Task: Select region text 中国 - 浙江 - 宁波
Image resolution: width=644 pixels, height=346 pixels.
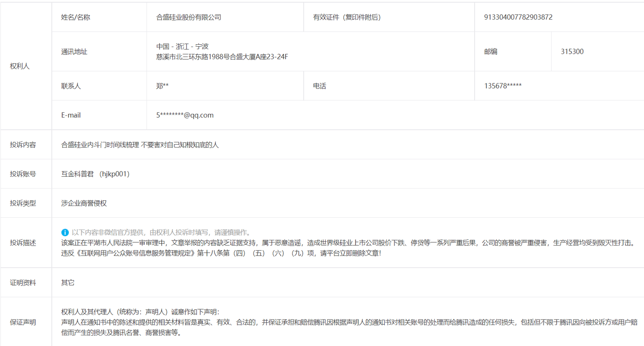Action: [182, 47]
